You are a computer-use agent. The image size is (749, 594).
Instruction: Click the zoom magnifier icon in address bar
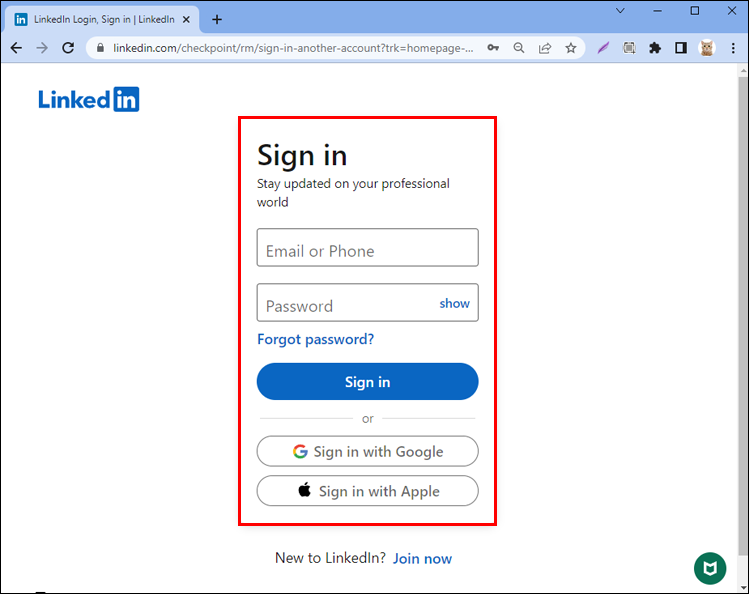(519, 47)
